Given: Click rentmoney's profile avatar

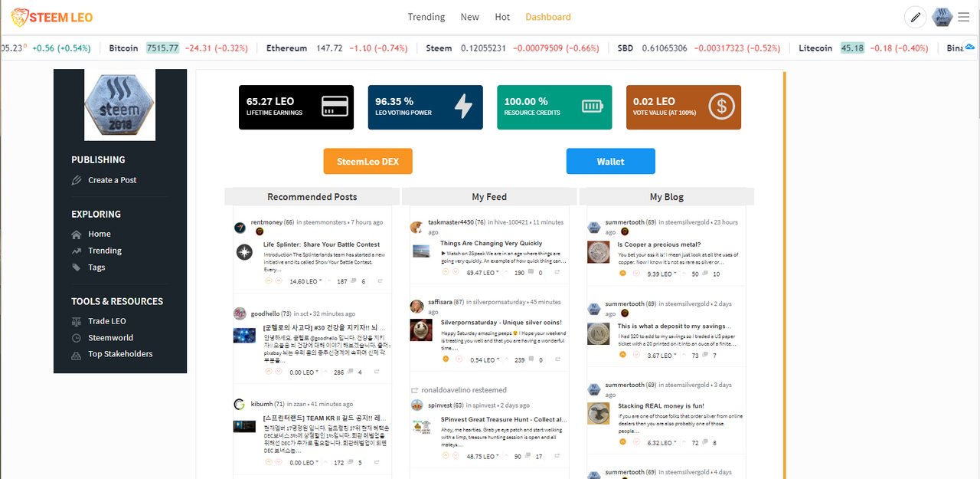Looking at the screenshot, I should coord(240,228).
